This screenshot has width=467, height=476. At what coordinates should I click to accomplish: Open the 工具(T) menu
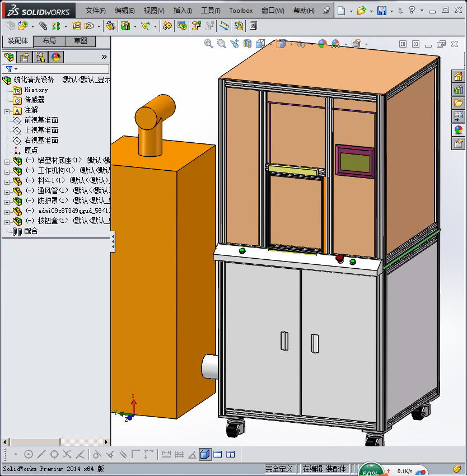coord(210,11)
